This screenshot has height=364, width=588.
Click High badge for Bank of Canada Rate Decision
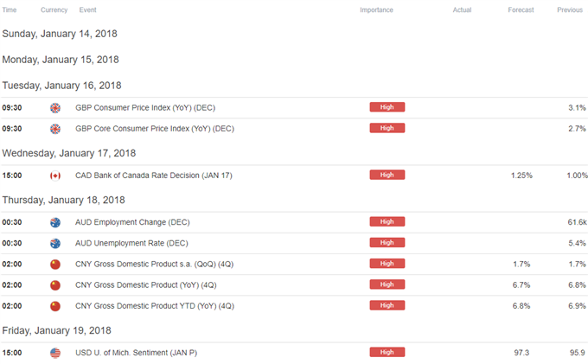pos(387,175)
